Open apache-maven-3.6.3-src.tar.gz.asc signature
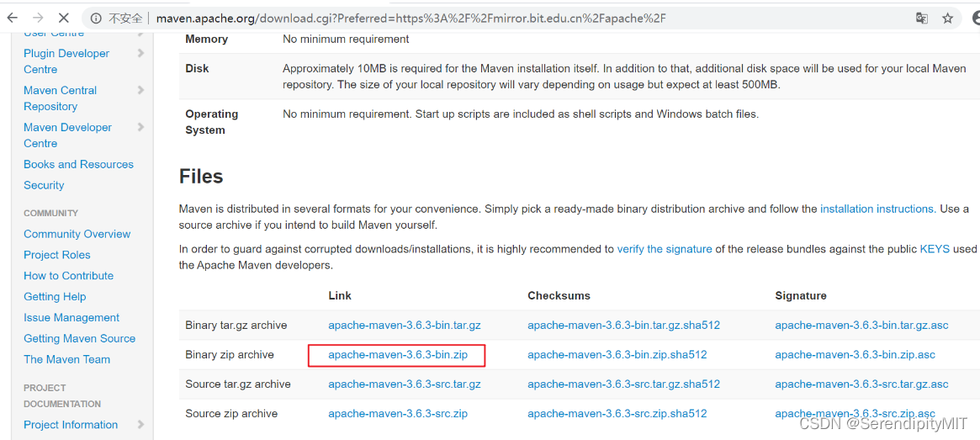This screenshot has height=440, width=980. click(x=862, y=384)
